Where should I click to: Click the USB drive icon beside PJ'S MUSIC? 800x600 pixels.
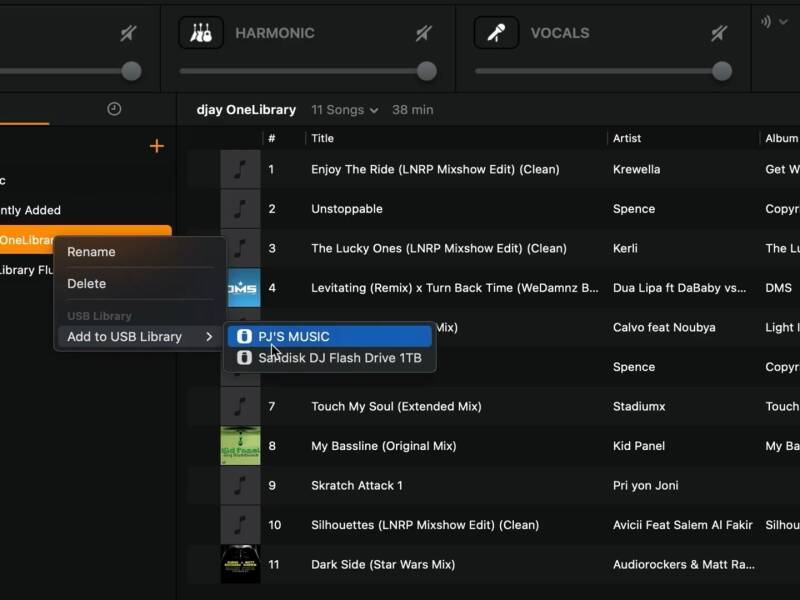pyautogui.click(x=244, y=337)
